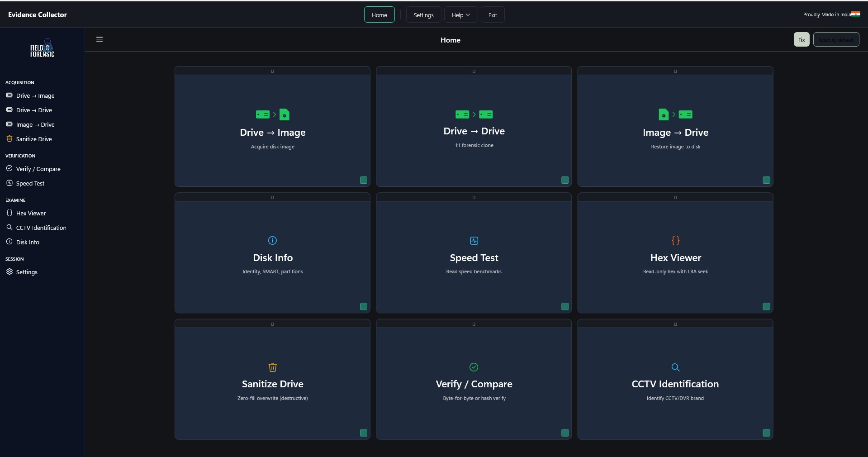Image resolution: width=868 pixels, height=457 pixels.
Task: Toggle the teal corner square on Drive → Drive card
Action: 565,180
